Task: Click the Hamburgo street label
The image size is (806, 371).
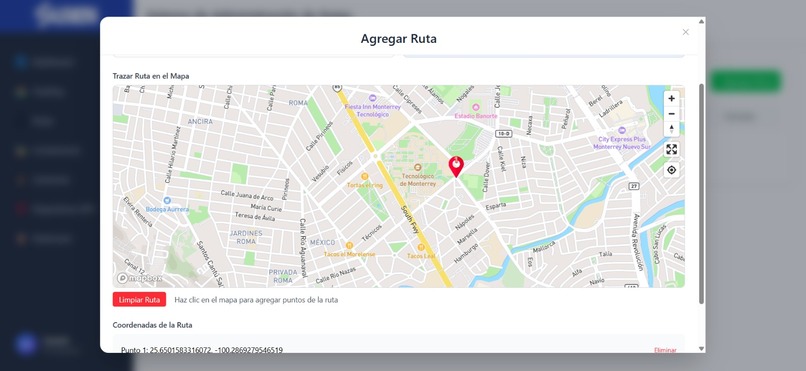Action: [466, 254]
